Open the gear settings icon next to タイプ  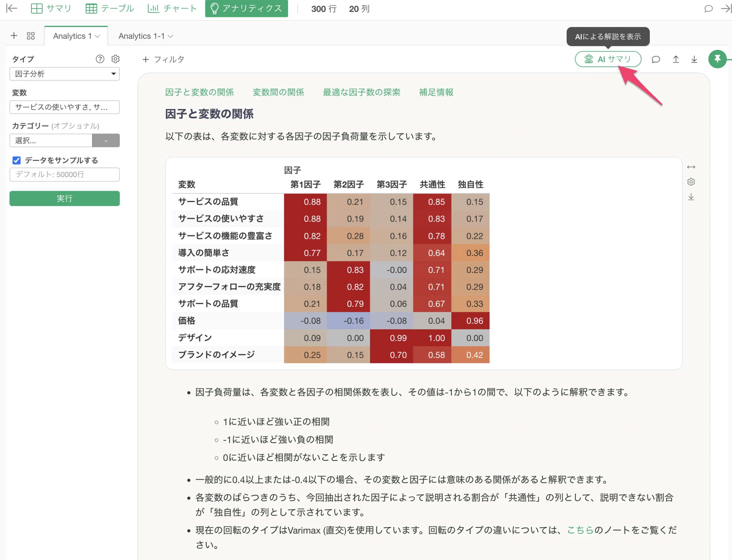point(115,59)
